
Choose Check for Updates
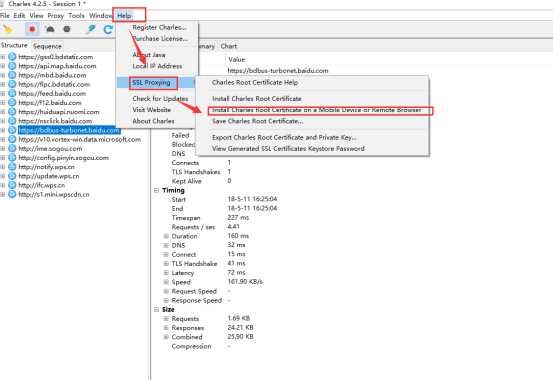click(160, 98)
